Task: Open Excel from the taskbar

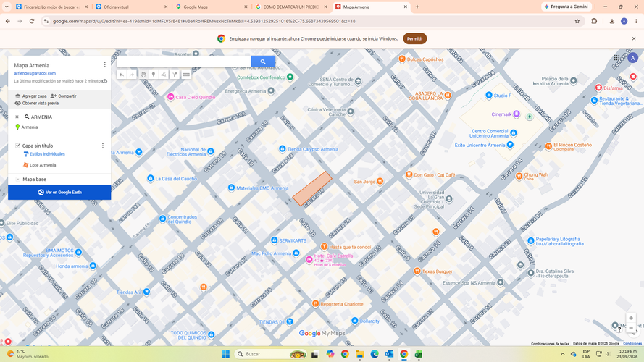Action: pos(419,354)
